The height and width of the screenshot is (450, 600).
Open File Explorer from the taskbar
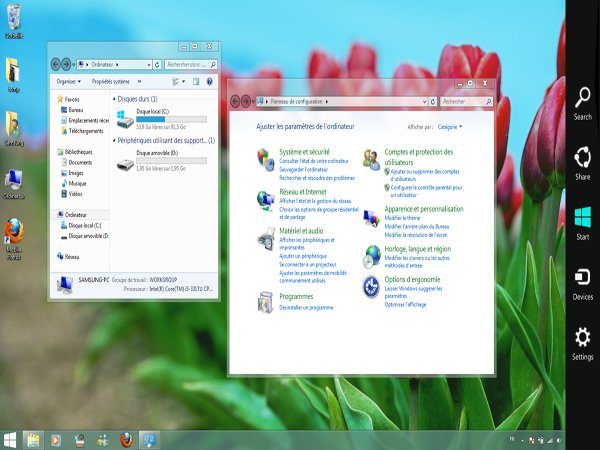tap(33, 440)
